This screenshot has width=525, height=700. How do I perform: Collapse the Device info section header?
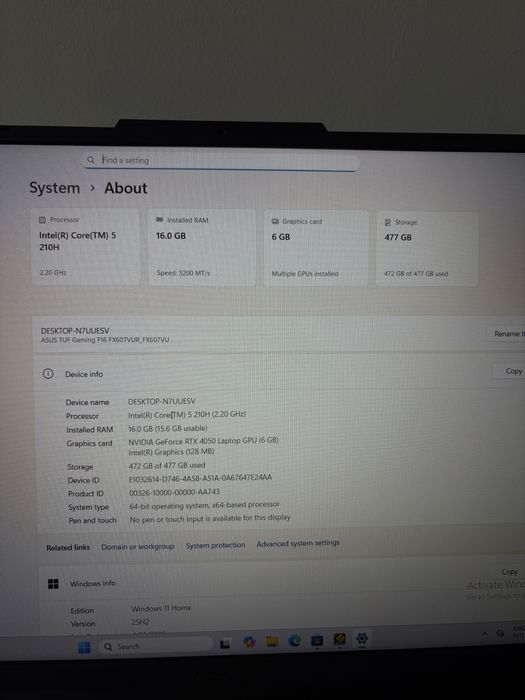coord(279,373)
